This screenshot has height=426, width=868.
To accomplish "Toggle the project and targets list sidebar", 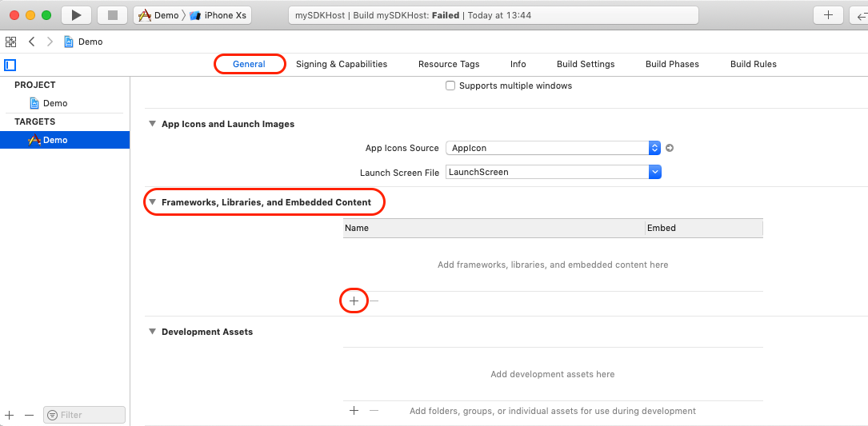I will [10, 65].
